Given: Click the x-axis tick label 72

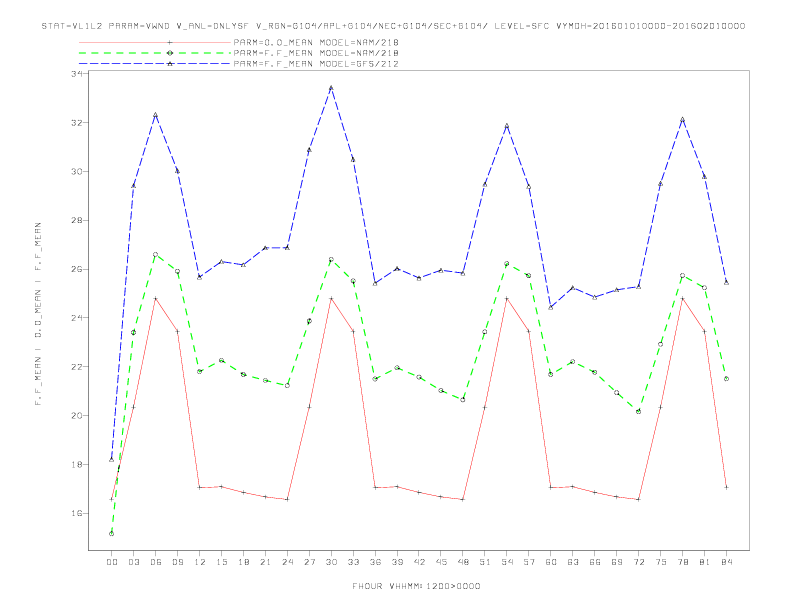Looking at the screenshot, I should [x=638, y=562].
